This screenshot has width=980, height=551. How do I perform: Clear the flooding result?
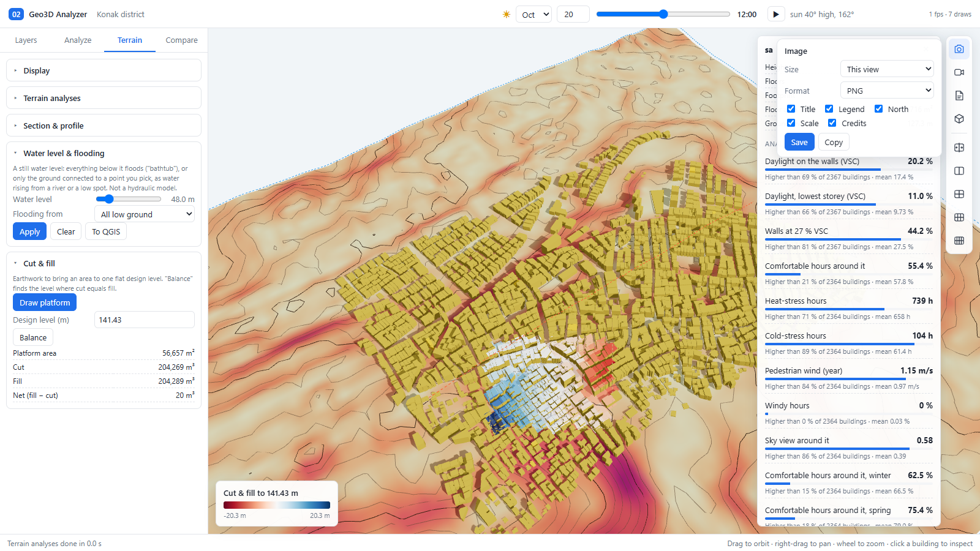66,231
